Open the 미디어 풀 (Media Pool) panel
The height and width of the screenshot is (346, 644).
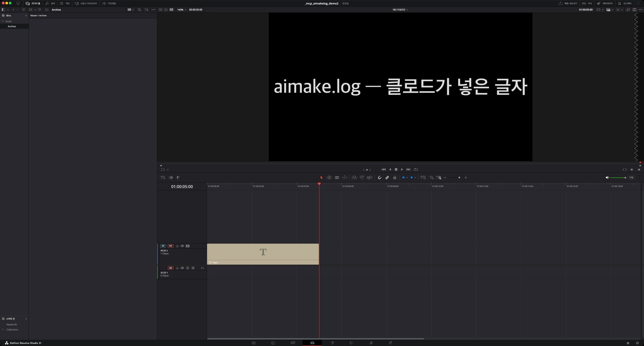coord(33,3)
